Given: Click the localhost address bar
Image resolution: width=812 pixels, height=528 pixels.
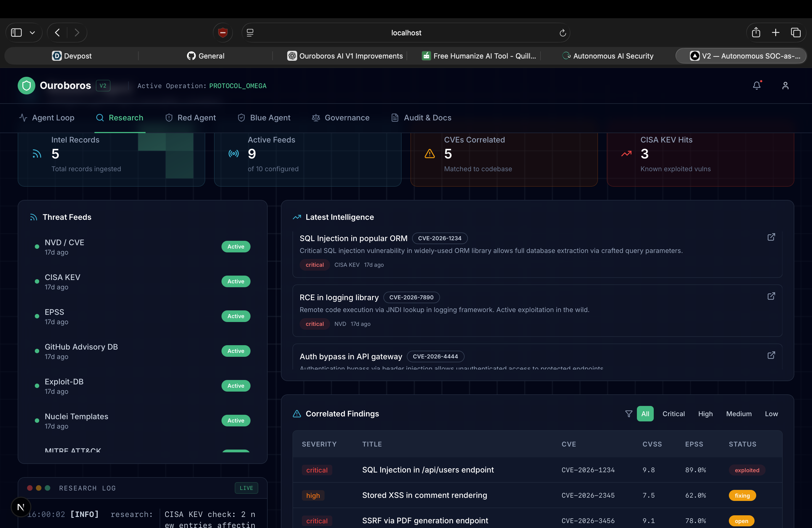Looking at the screenshot, I should [x=406, y=33].
